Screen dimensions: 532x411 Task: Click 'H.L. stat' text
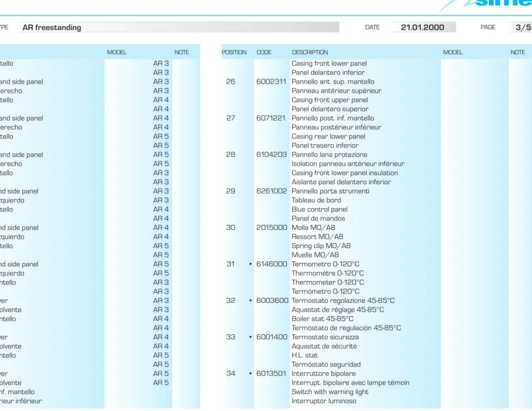click(x=305, y=355)
